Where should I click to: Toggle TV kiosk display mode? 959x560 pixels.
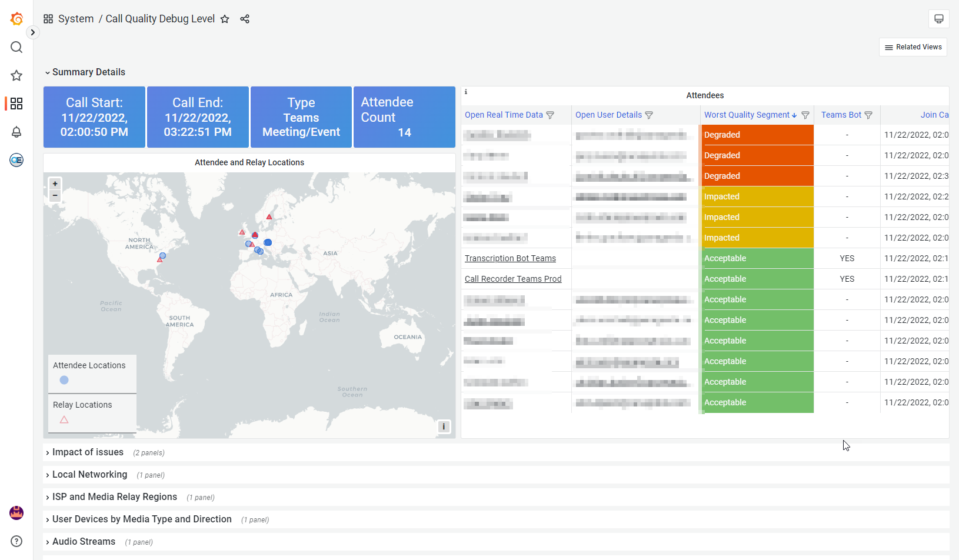(x=938, y=19)
